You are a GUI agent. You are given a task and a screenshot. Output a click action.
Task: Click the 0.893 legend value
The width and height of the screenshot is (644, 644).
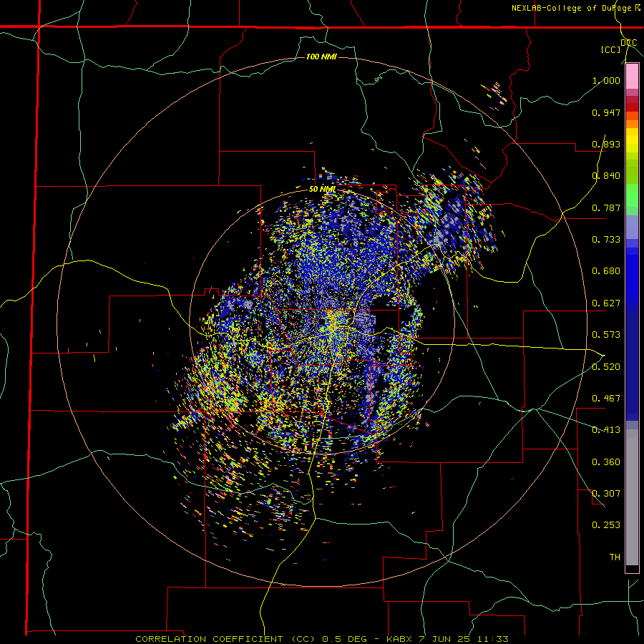(606, 144)
